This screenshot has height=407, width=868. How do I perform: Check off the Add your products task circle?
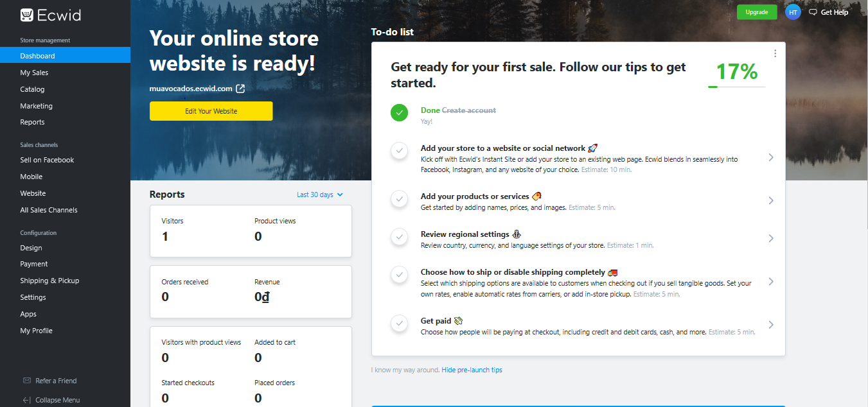coord(400,200)
